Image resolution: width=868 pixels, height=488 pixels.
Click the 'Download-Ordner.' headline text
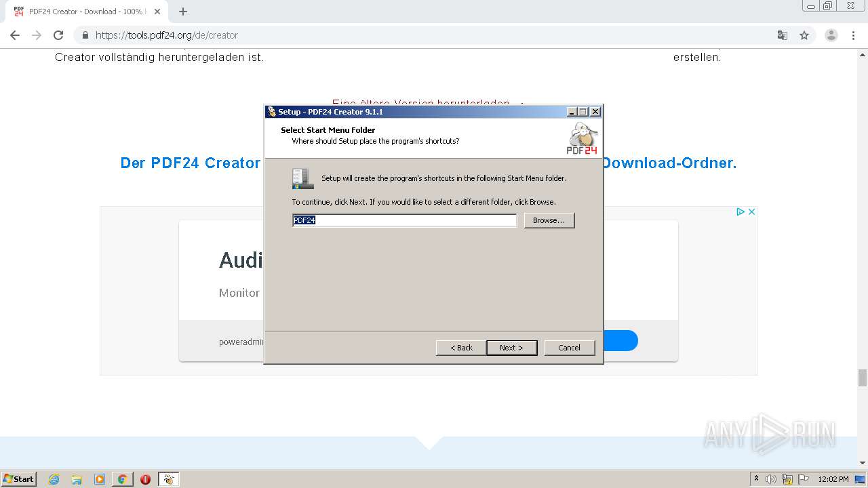[x=669, y=163]
